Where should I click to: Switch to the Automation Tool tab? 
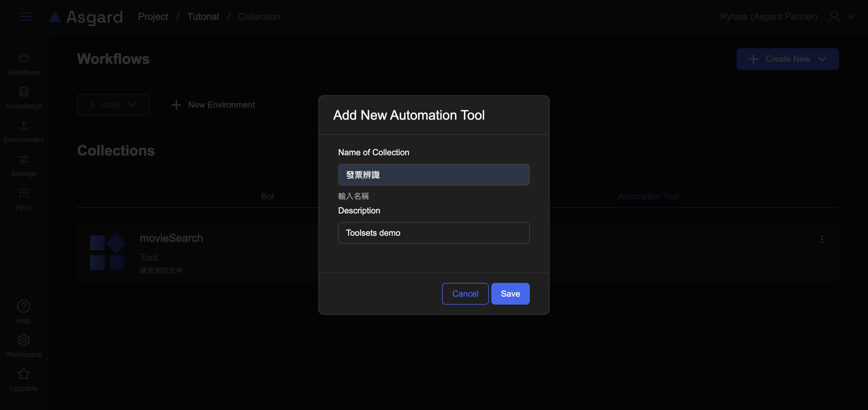coord(648,196)
